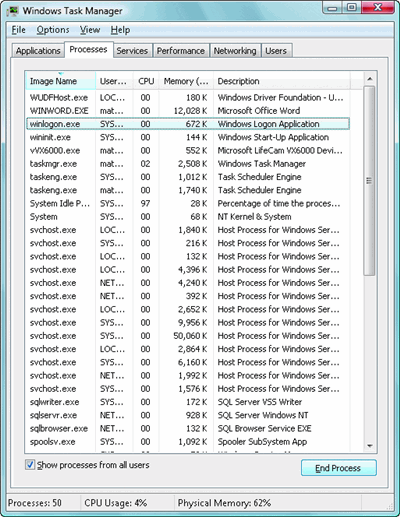Uncheck Show processes from all users
400x517 pixels.
(x=30, y=464)
